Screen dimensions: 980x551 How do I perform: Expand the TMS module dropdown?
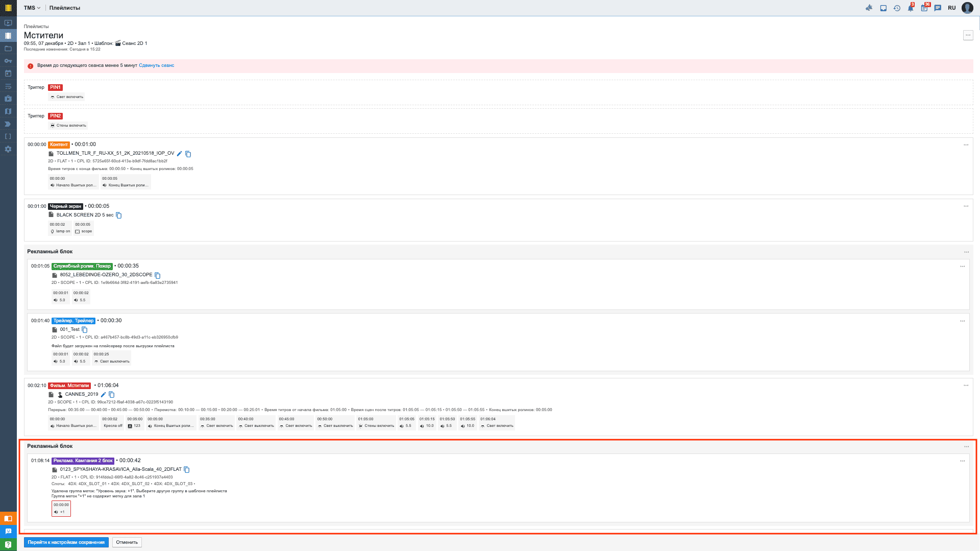tap(32, 8)
